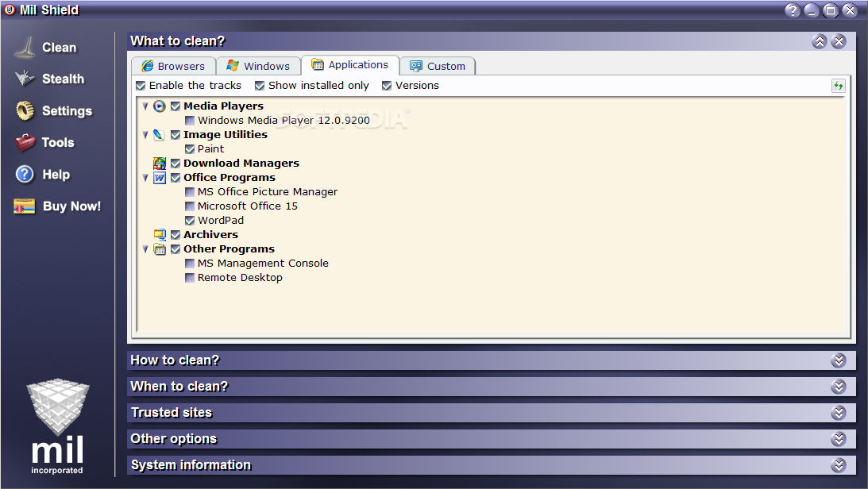Click the Download Managers category icon
868x489 pixels.
[x=160, y=164]
